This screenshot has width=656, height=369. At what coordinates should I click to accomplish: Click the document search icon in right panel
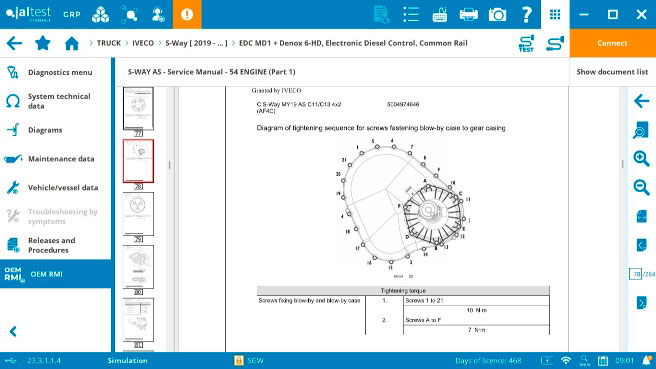pyautogui.click(x=641, y=130)
